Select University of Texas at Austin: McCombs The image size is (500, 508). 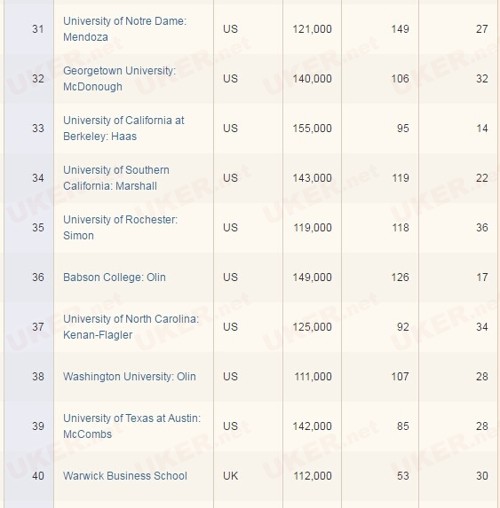click(132, 426)
